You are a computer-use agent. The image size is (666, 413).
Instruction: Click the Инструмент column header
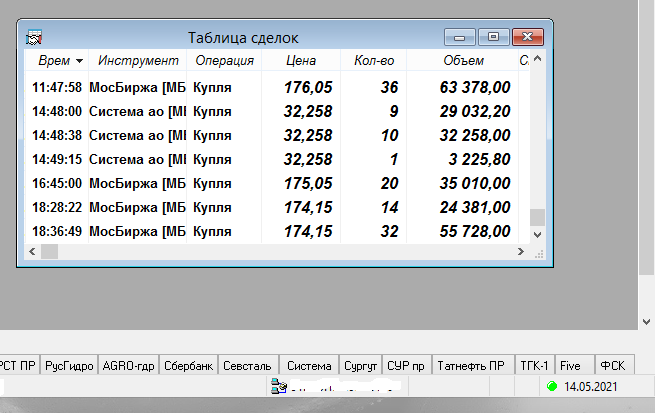tap(138, 60)
